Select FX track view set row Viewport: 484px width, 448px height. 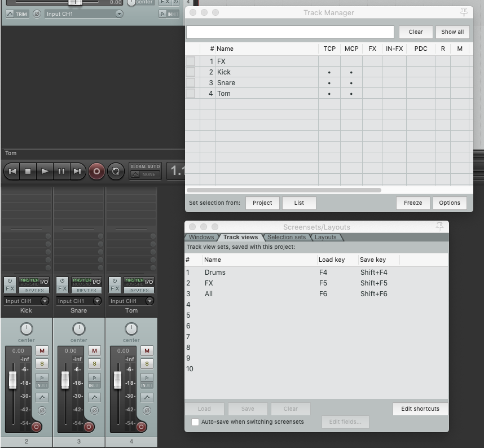316,283
